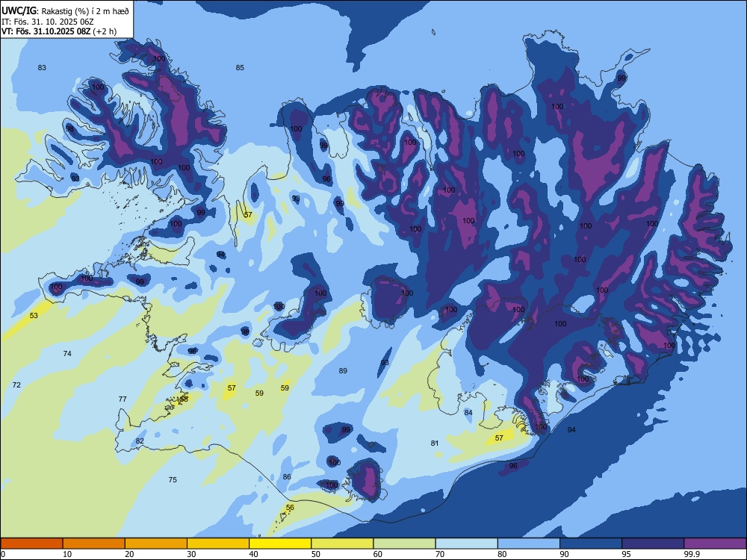Click the map value "72" near the left edge
This screenshot has height=560, width=747.
(16, 385)
